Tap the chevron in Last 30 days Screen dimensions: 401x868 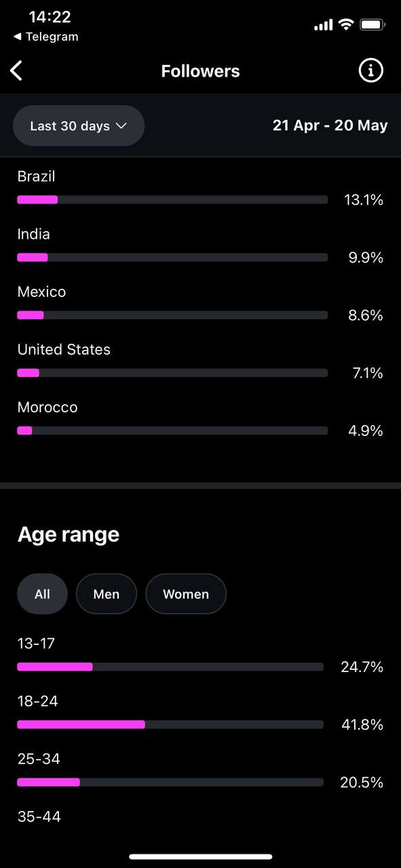pos(121,125)
